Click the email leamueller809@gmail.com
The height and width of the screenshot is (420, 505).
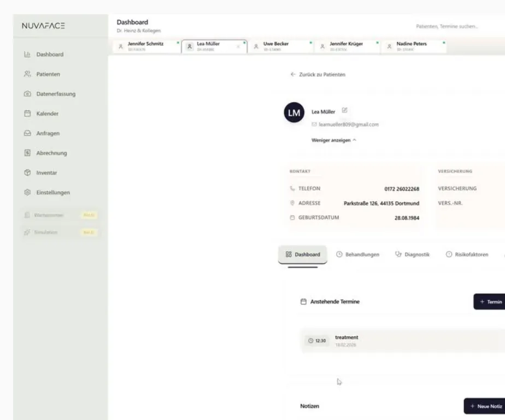click(349, 125)
